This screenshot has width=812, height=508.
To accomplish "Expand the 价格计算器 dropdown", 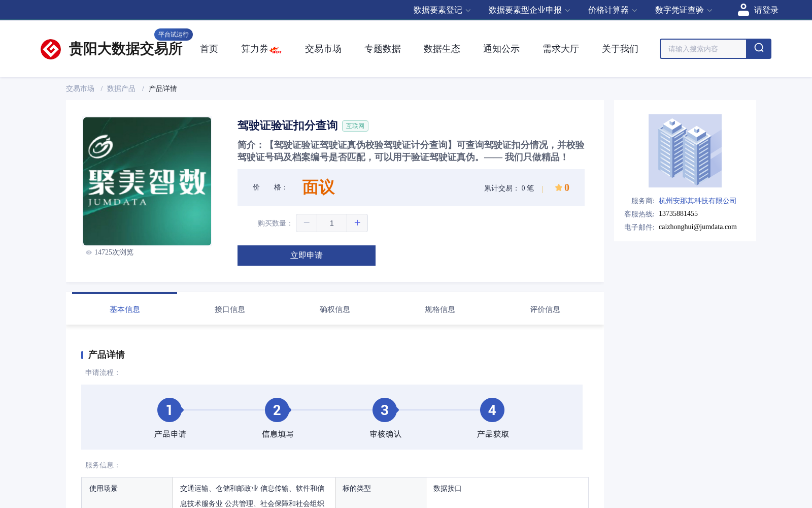I will click(613, 10).
